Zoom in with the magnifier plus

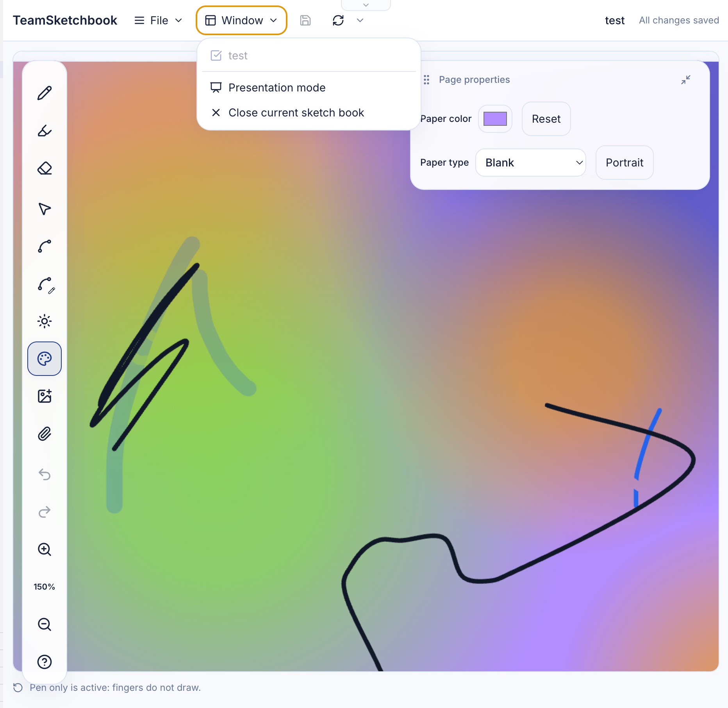(x=45, y=549)
